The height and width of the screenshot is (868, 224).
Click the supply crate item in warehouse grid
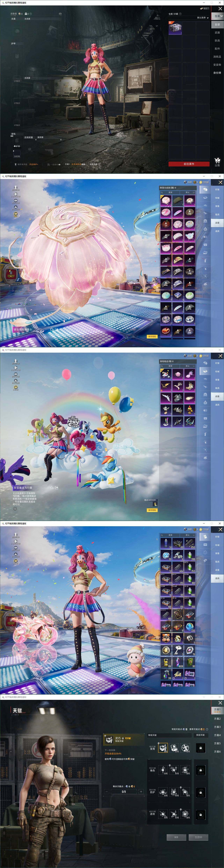point(175,28)
